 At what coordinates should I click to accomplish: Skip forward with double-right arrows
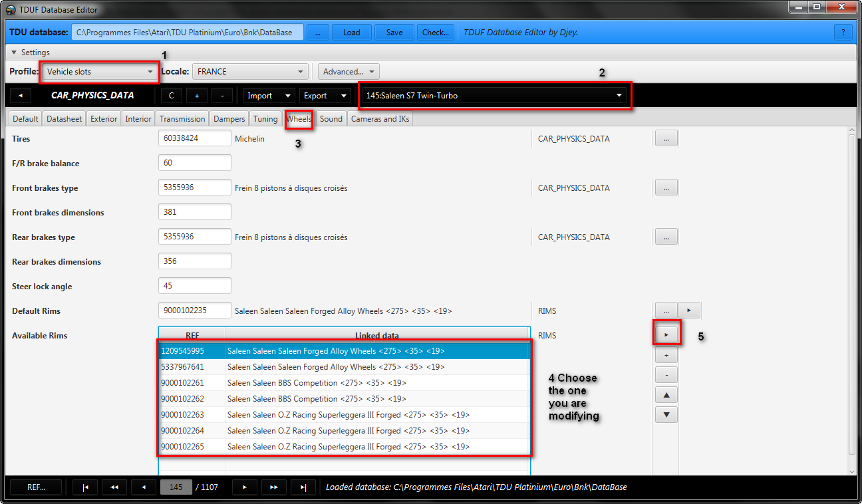[x=274, y=487]
